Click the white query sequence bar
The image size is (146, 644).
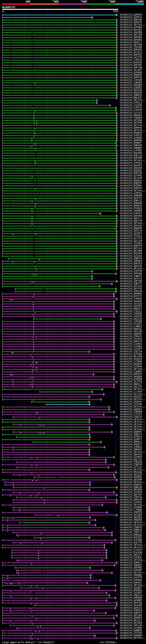(60, 10)
